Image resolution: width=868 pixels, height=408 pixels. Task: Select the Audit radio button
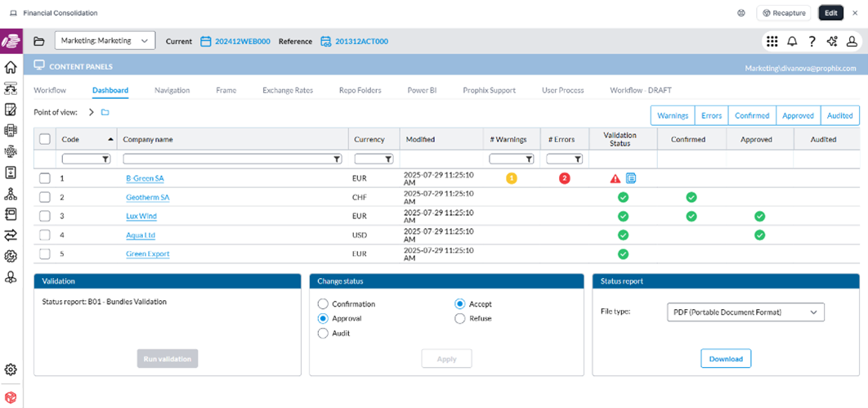pos(323,334)
